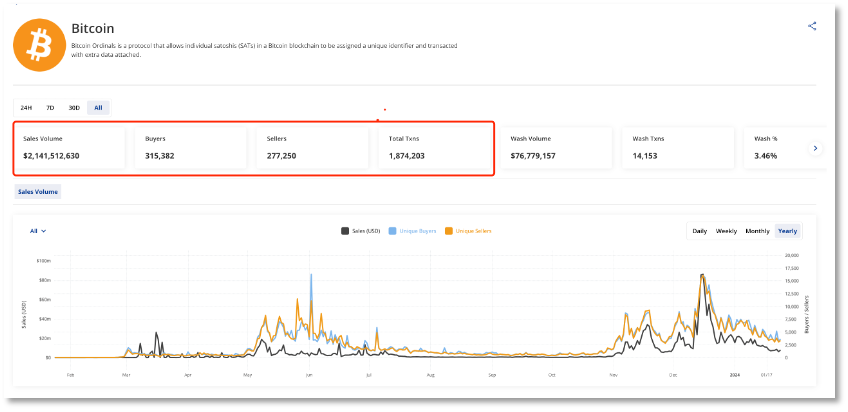Open the Sales Volume stat card

(70, 148)
